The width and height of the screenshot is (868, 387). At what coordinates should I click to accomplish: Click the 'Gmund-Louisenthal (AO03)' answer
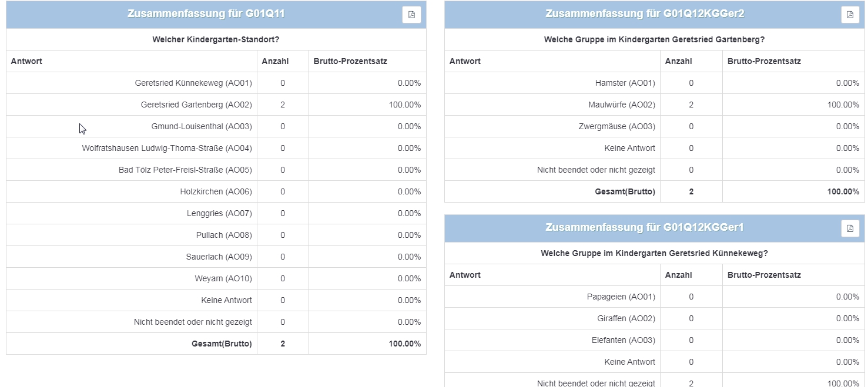(202, 127)
